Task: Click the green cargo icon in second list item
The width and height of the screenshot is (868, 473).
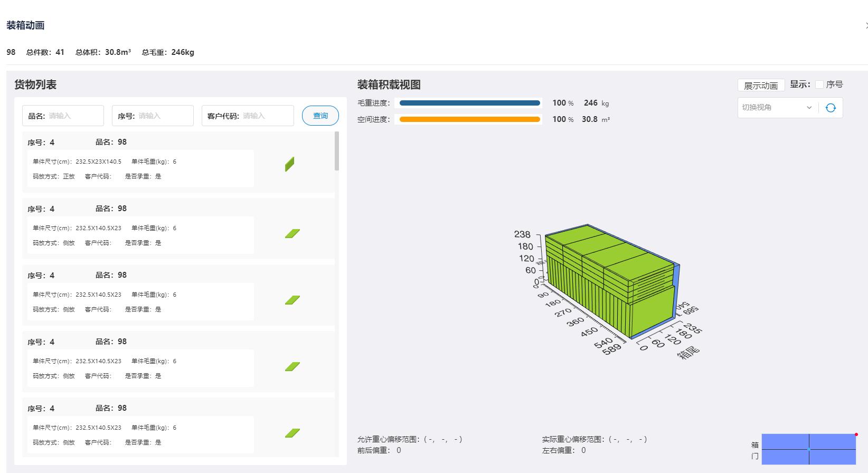Action: (292, 234)
